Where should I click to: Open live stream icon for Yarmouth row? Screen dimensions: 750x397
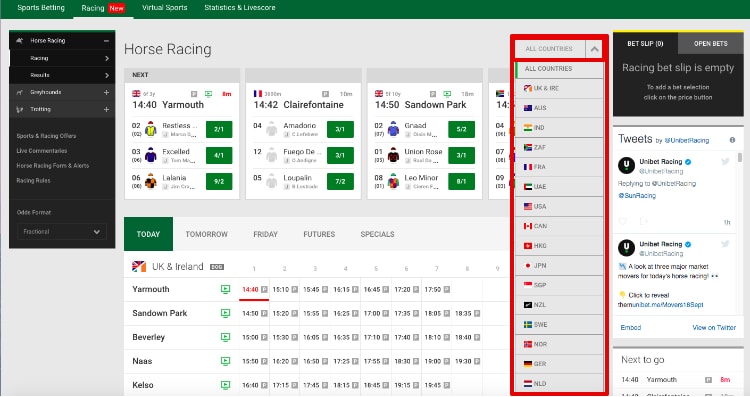(x=225, y=289)
